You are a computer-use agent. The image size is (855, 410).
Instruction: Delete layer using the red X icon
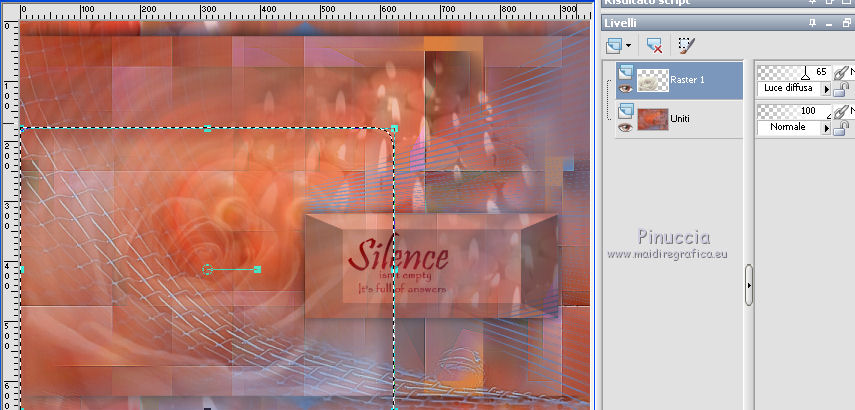pyautogui.click(x=654, y=45)
